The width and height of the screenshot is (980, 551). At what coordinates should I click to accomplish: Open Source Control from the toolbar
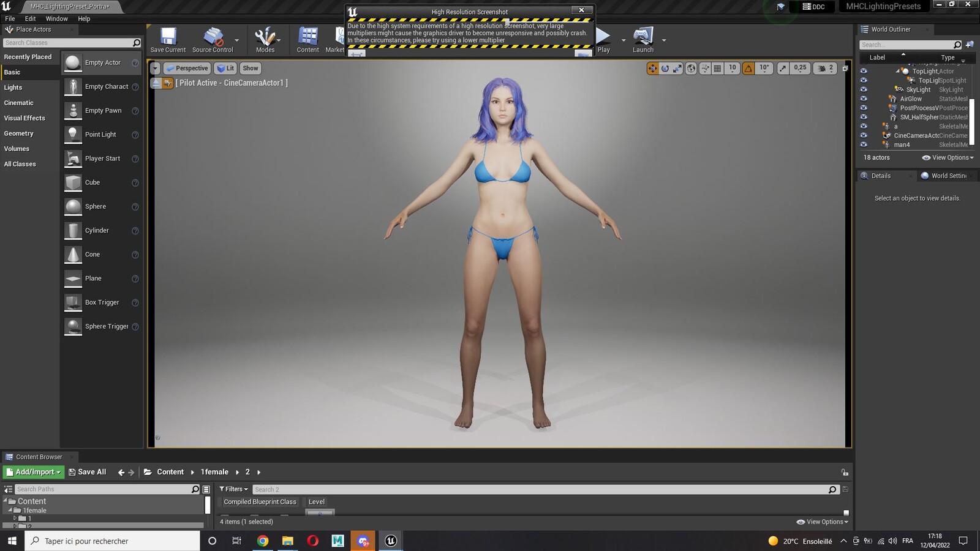213,40
